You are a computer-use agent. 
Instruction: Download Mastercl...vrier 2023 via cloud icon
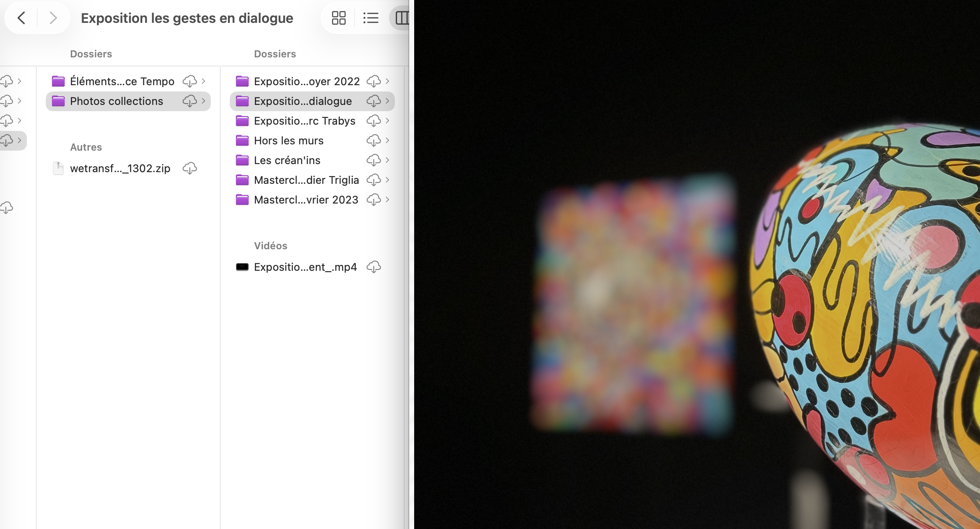pyautogui.click(x=374, y=199)
